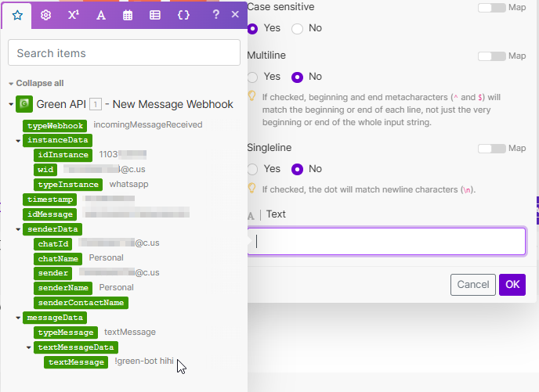
Task: Select No for Case sensitive
Action: (298, 29)
